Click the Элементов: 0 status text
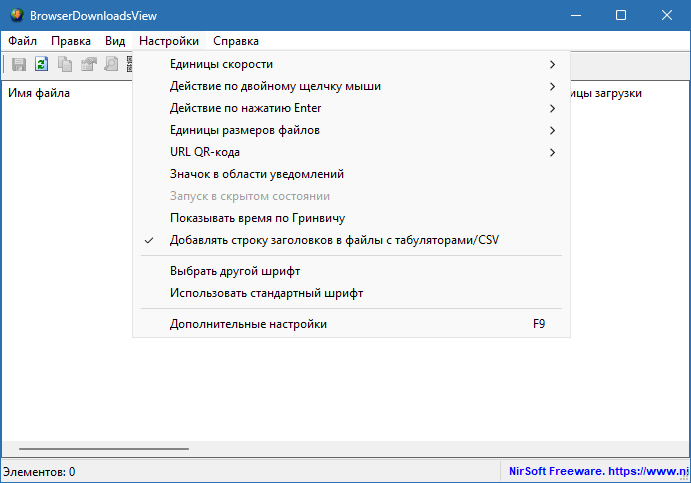This screenshot has height=483, width=691. click(39, 472)
